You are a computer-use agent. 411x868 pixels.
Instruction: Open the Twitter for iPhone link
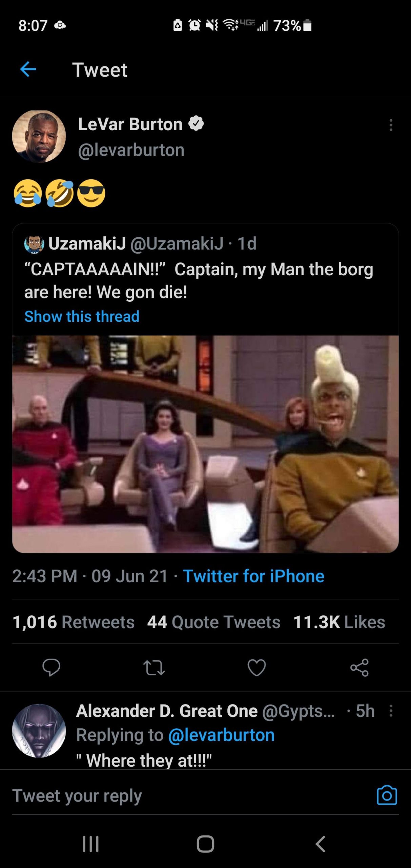[x=253, y=576]
